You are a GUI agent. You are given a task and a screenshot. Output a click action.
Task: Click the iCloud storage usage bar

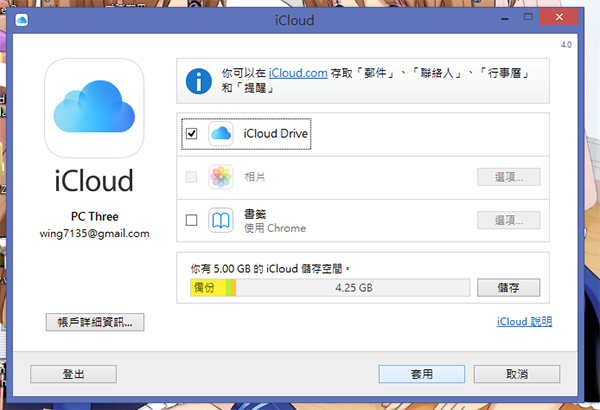click(x=329, y=288)
